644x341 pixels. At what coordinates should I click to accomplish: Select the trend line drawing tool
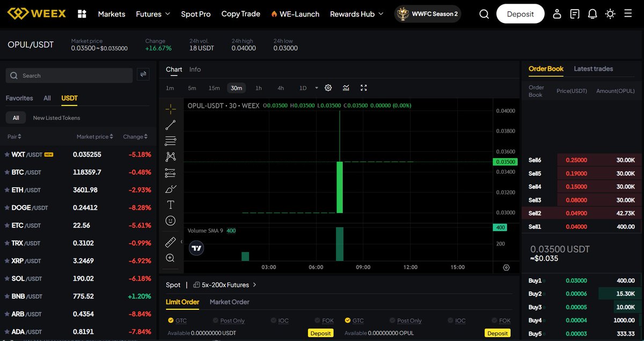point(171,125)
